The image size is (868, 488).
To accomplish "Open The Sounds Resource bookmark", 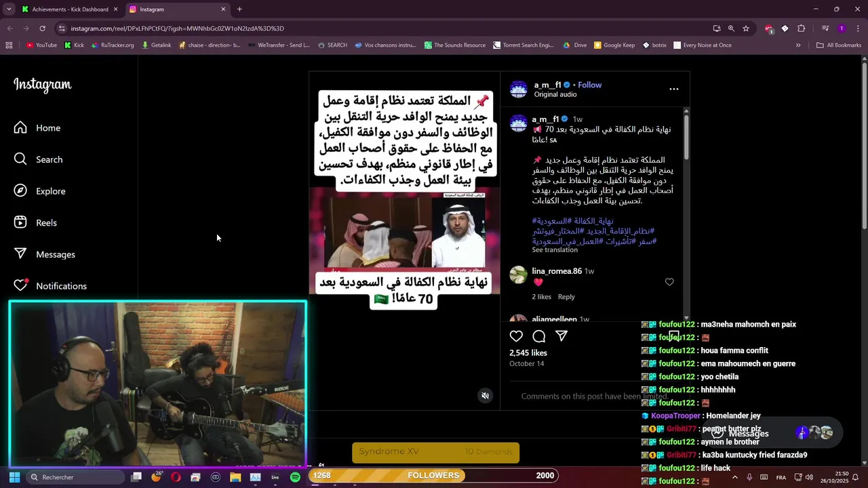I will click(455, 45).
